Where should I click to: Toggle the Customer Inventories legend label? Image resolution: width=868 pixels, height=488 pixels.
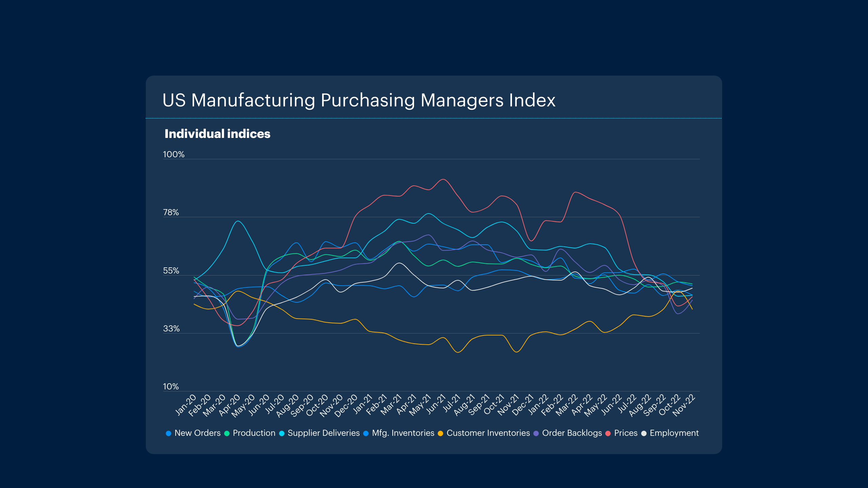click(x=488, y=433)
